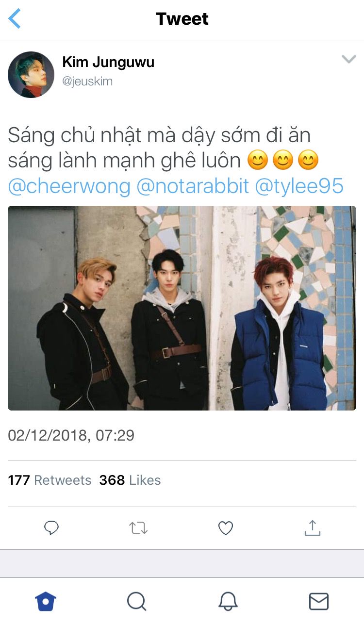This screenshot has height=625, width=364.
Task: Open the @notarabbit mention
Action: pos(193,186)
